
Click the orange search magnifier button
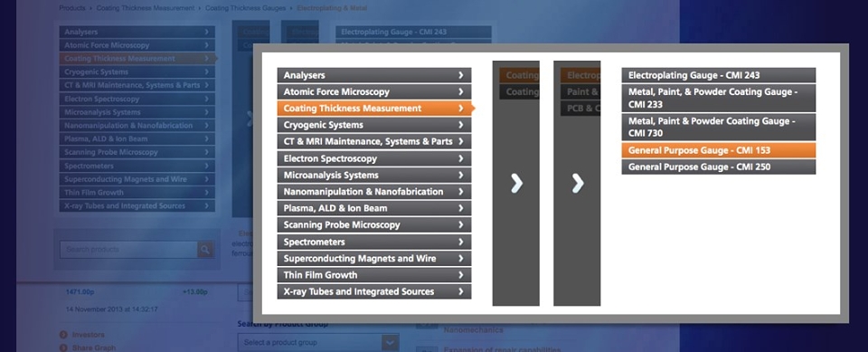[x=206, y=250]
